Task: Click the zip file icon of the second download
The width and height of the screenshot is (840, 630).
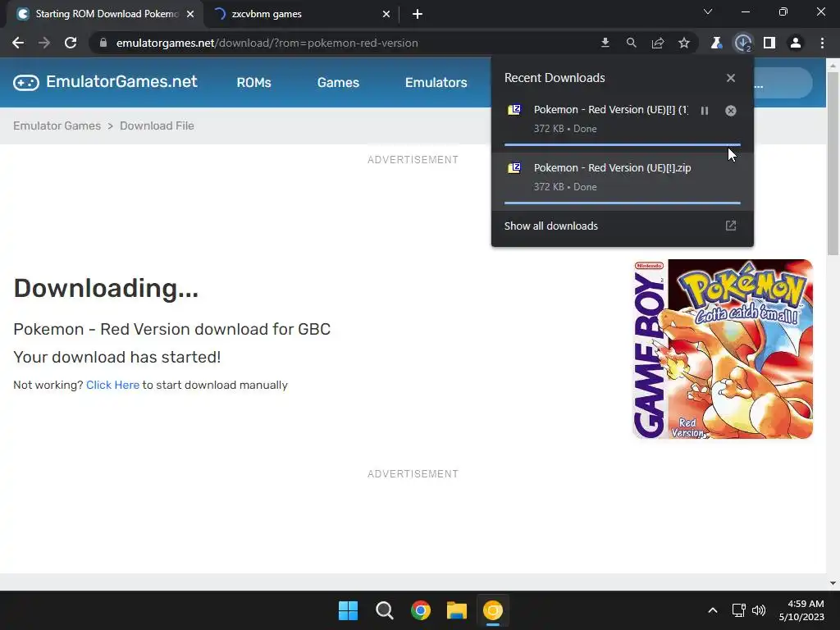Action: point(514,168)
